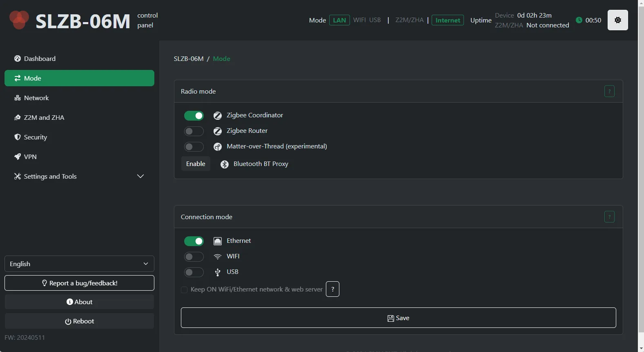This screenshot has width=644, height=352.
Task: Open Connection mode help question icon
Action: [609, 217]
